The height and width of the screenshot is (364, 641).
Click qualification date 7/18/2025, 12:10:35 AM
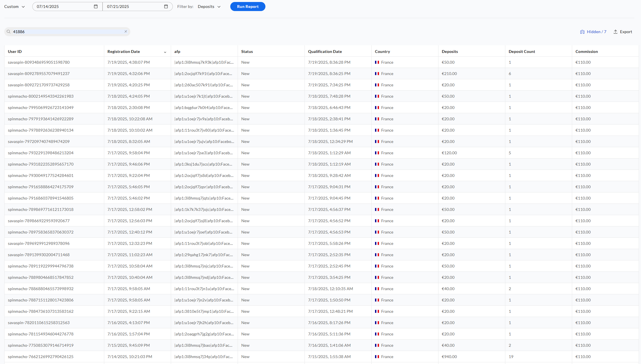pyautogui.click(x=331, y=289)
